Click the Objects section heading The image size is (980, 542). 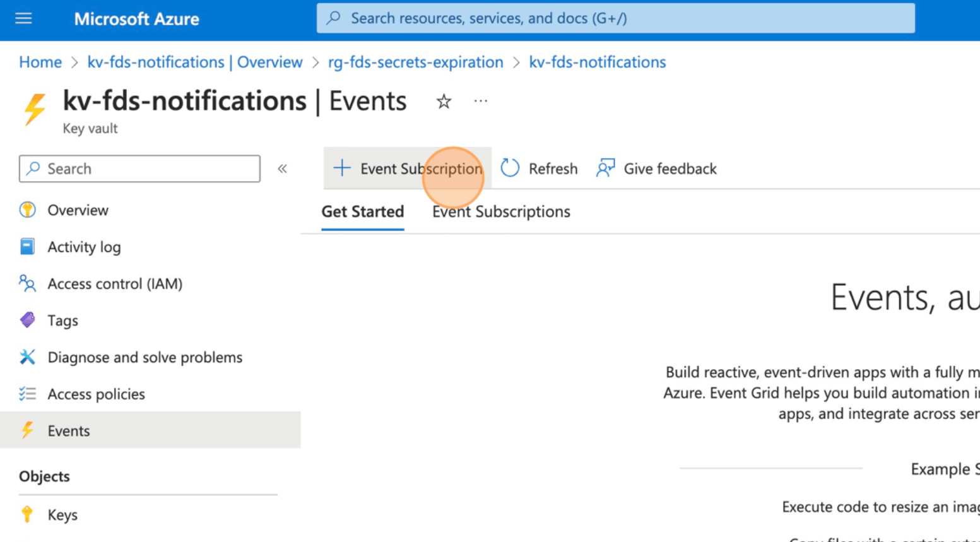coord(44,476)
